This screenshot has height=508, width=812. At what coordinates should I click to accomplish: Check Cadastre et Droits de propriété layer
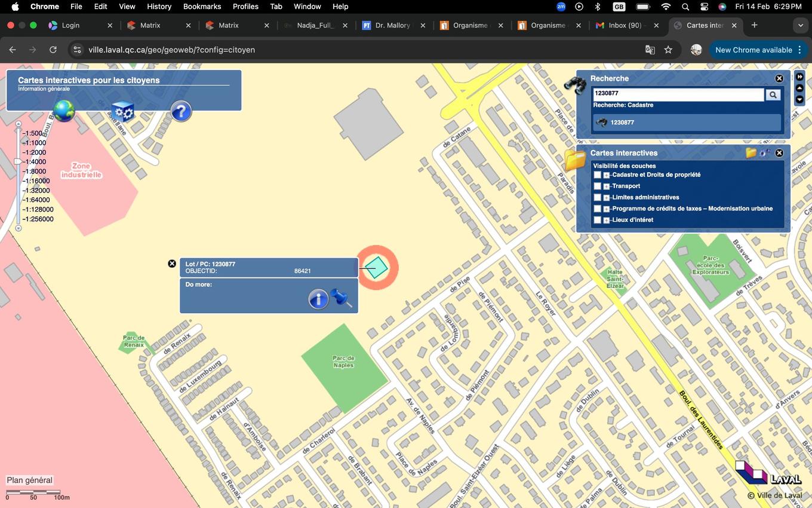[597, 175]
